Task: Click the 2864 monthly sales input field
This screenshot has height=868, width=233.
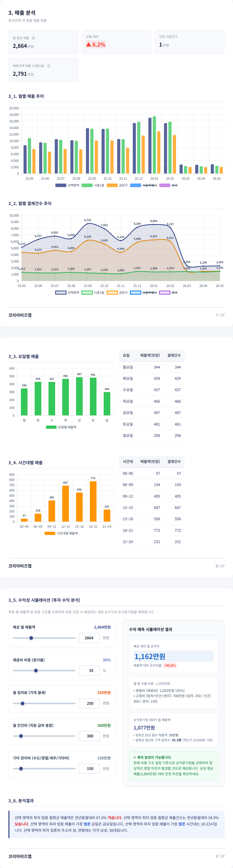Action: (x=89, y=638)
